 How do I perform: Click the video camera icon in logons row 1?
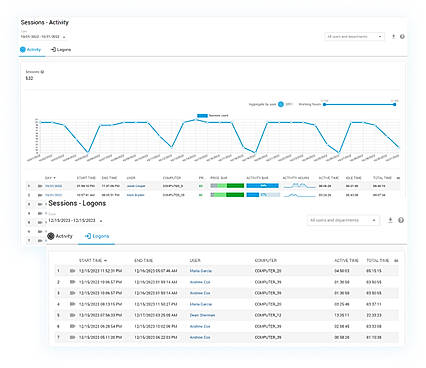tap(72, 271)
